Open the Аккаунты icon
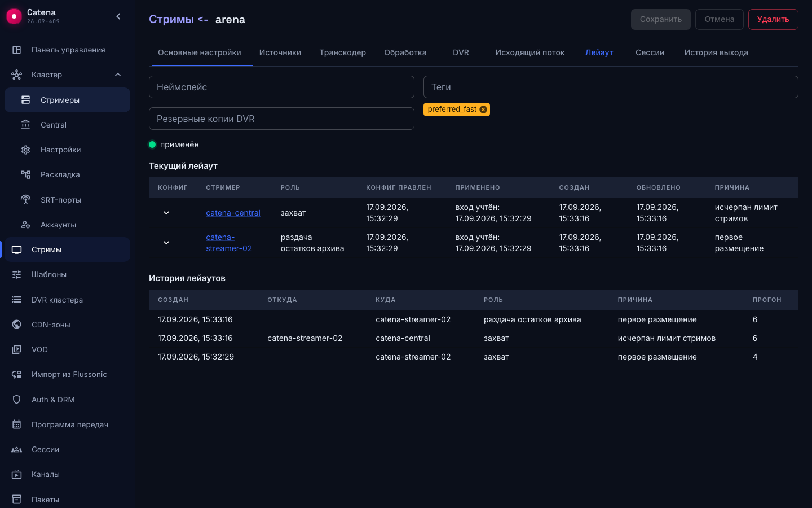 [25, 225]
